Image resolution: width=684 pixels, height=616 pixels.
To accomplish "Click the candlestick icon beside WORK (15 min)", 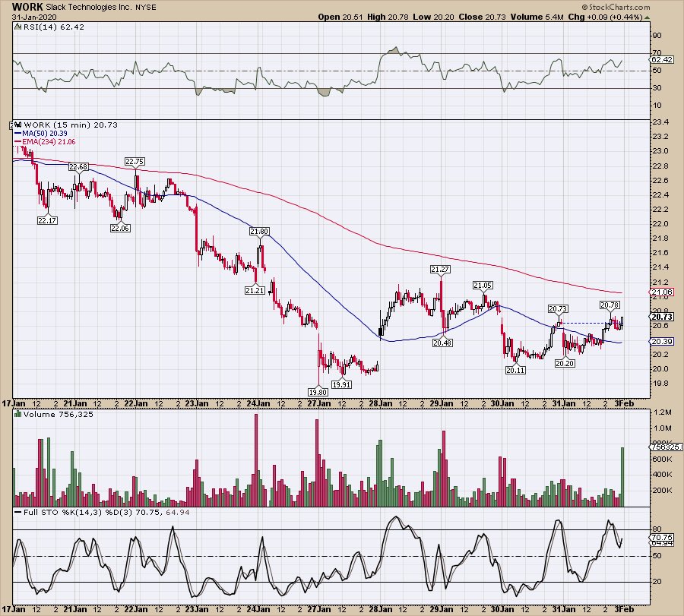I will pos(18,125).
